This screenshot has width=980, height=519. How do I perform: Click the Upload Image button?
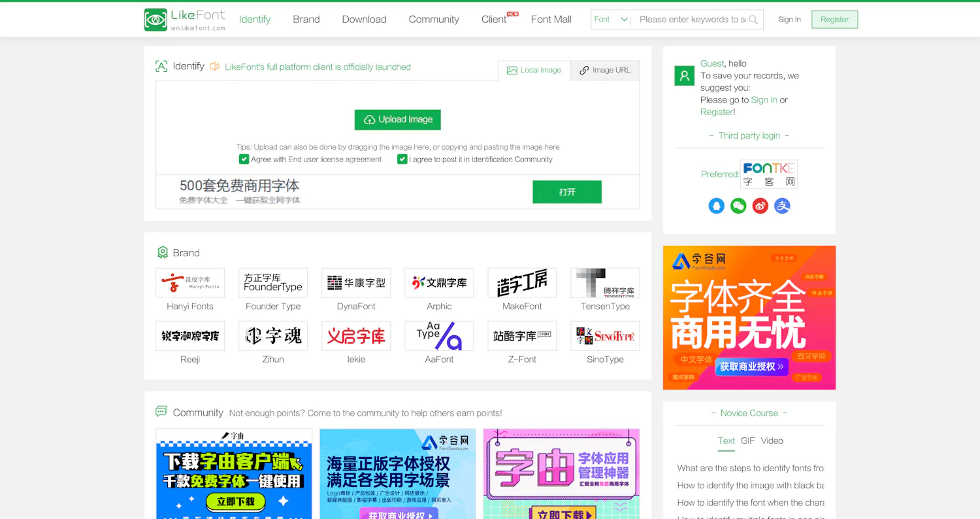click(x=398, y=120)
